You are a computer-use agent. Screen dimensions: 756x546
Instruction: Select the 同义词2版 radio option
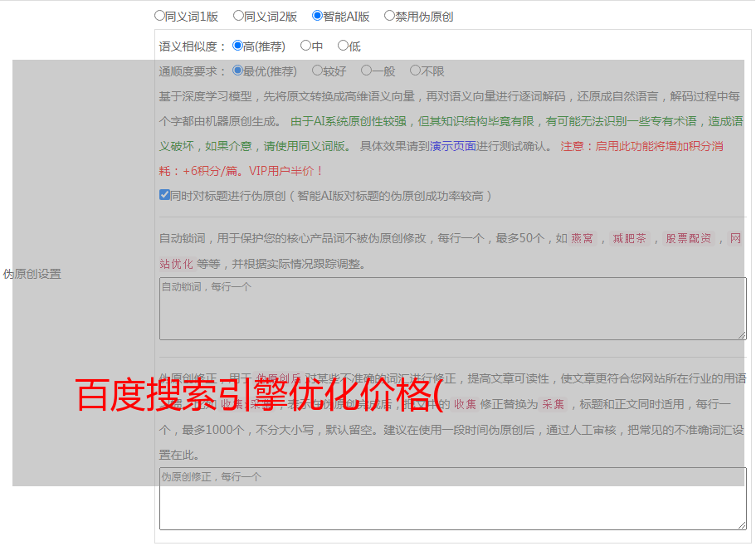pyautogui.click(x=238, y=16)
